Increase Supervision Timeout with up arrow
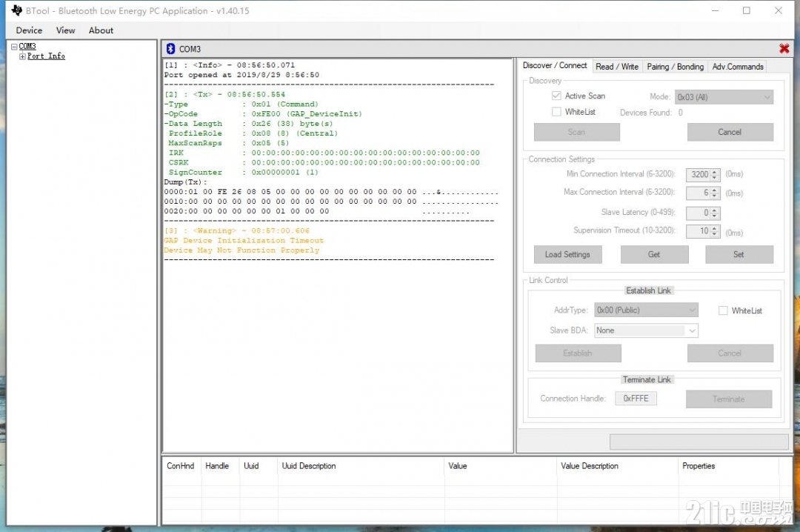The image size is (800, 532). (x=714, y=228)
